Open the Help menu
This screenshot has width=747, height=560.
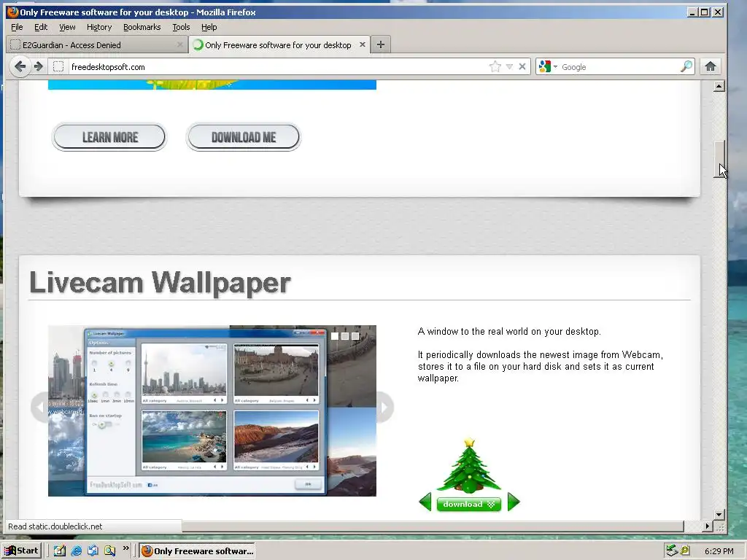(x=209, y=27)
